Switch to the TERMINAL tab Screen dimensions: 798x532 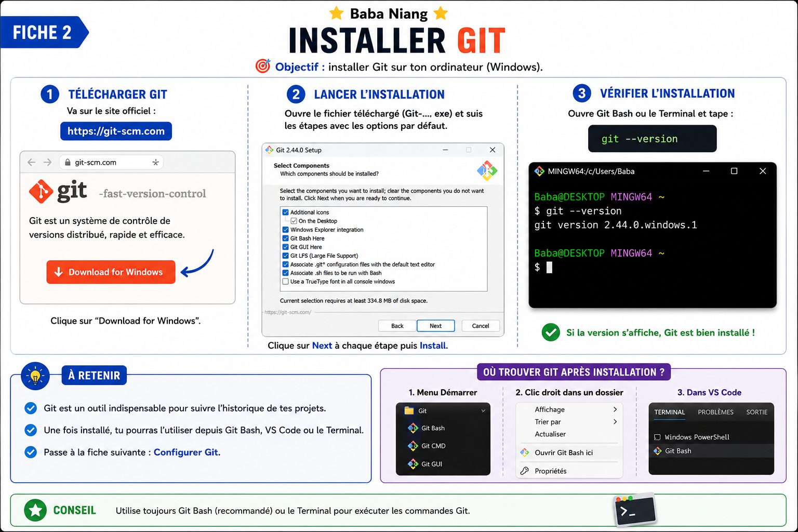[x=670, y=412]
